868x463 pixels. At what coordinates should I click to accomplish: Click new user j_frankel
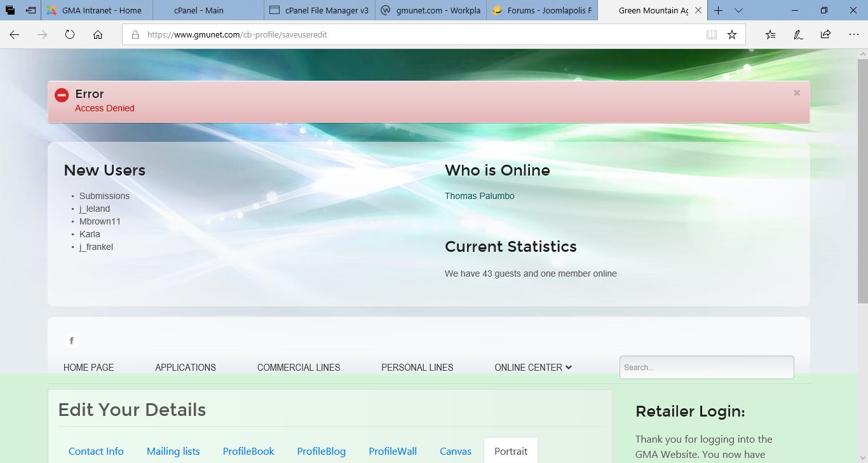(96, 247)
